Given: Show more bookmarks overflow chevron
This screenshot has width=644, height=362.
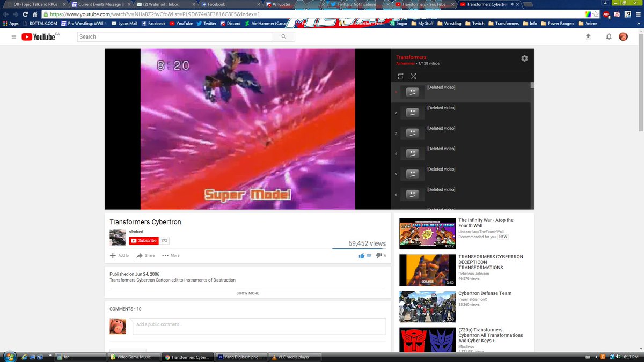Looking at the screenshot, I should (x=639, y=24).
